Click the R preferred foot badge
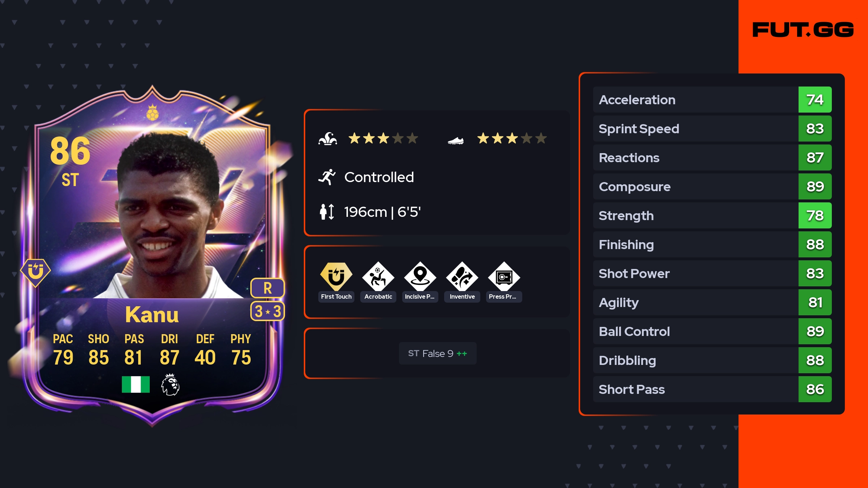This screenshot has height=488, width=868. coord(268,288)
